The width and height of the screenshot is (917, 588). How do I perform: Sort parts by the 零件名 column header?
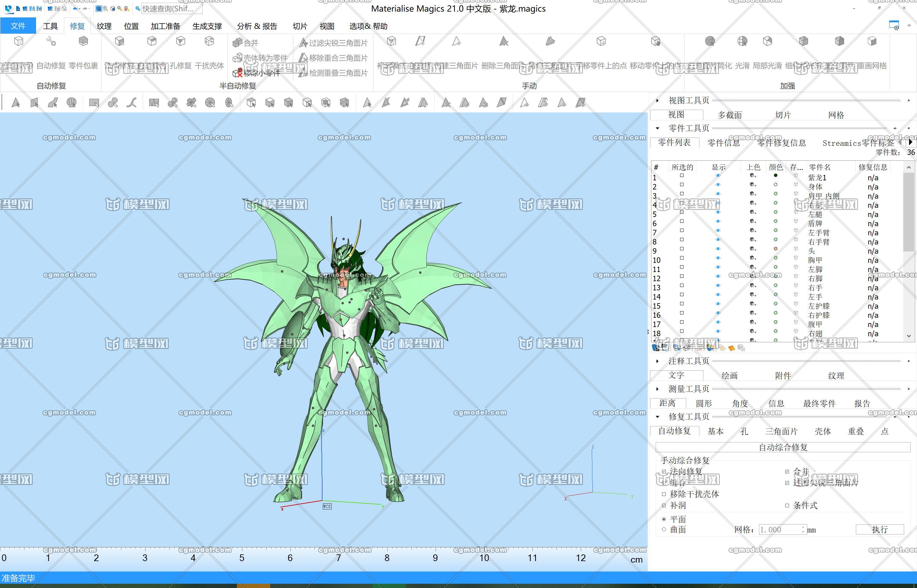point(820,167)
